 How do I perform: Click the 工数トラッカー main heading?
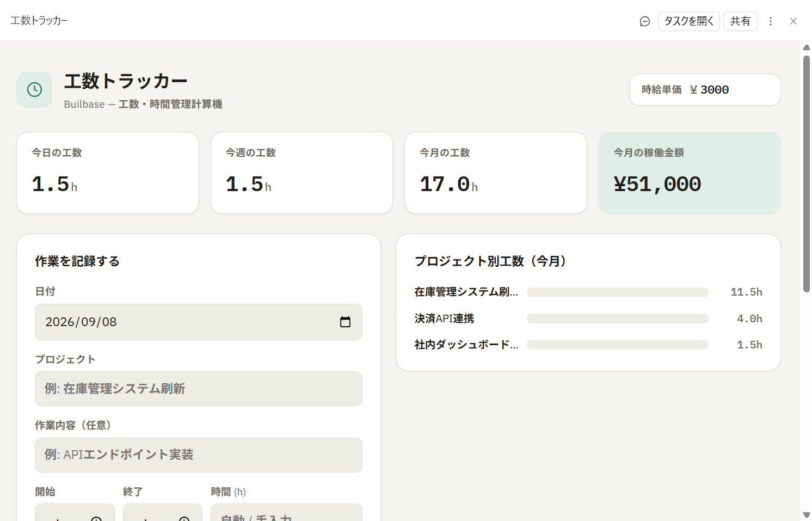pos(126,81)
